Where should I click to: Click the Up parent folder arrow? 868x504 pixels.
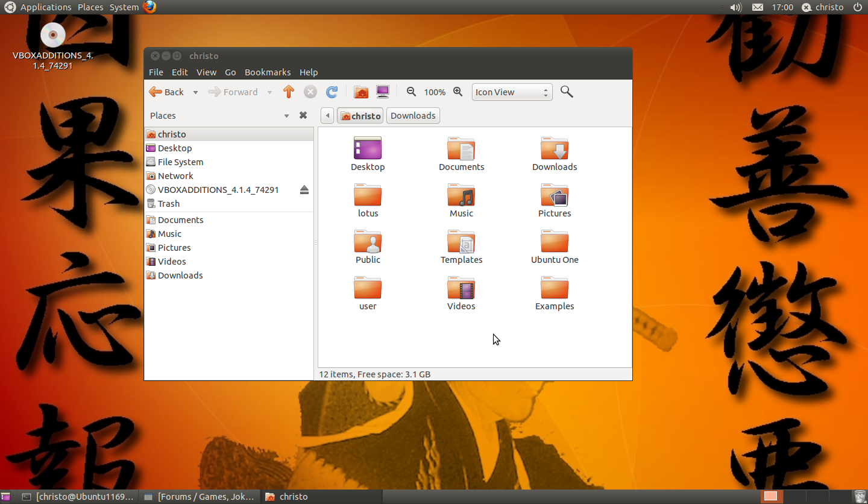288,92
